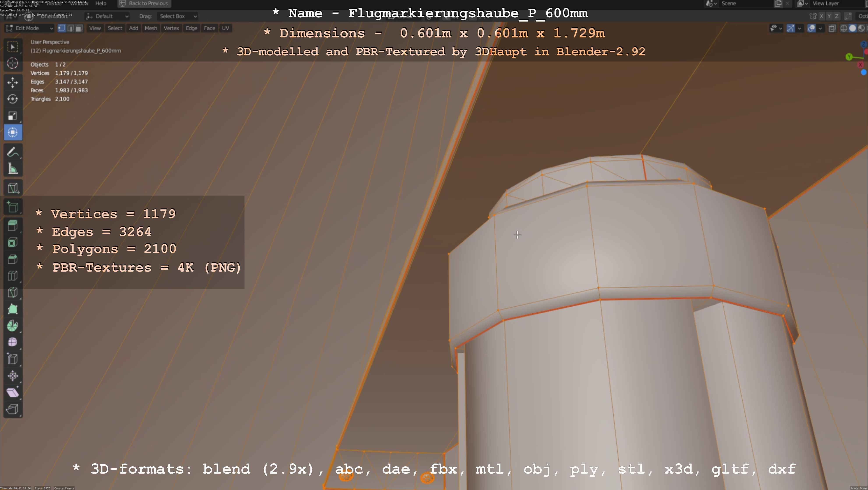Click Back to Previous button
This screenshot has width=868, height=490.
(x=144, y=3)
